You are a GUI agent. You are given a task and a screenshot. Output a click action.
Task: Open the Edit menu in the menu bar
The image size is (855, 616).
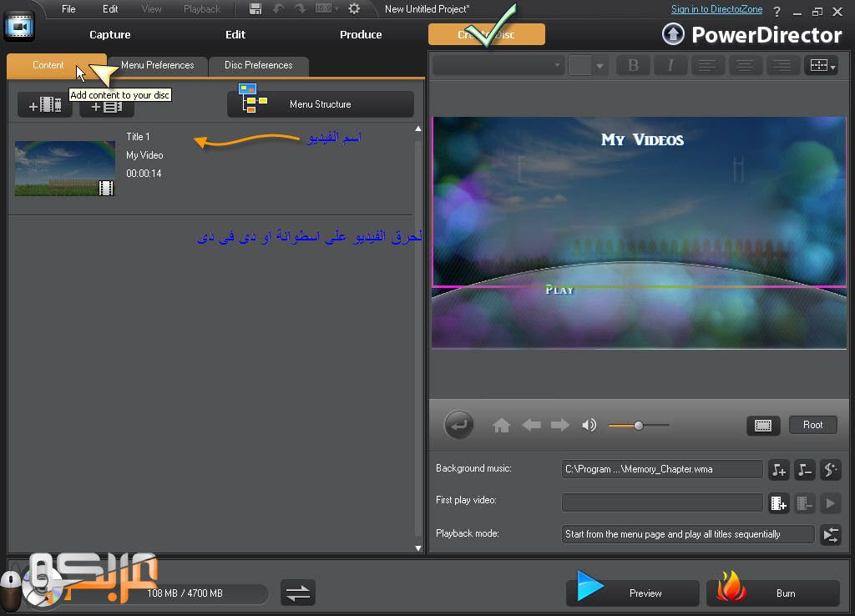coord(110,8)
